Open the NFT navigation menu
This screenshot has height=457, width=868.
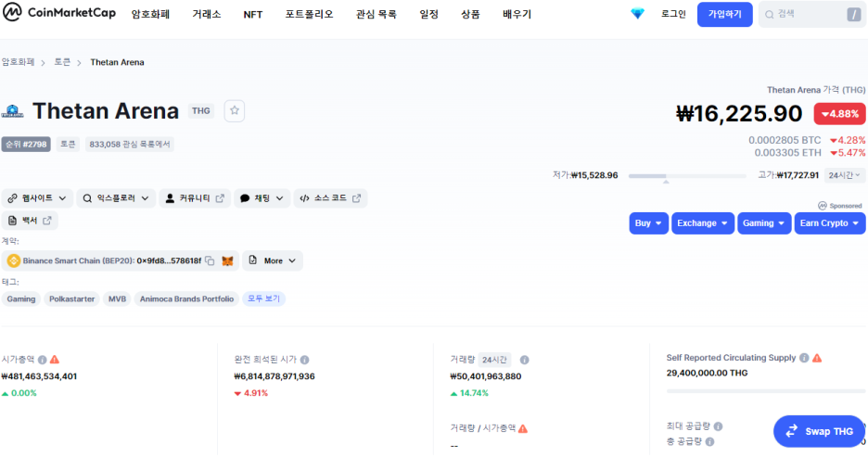pos(253,15)
